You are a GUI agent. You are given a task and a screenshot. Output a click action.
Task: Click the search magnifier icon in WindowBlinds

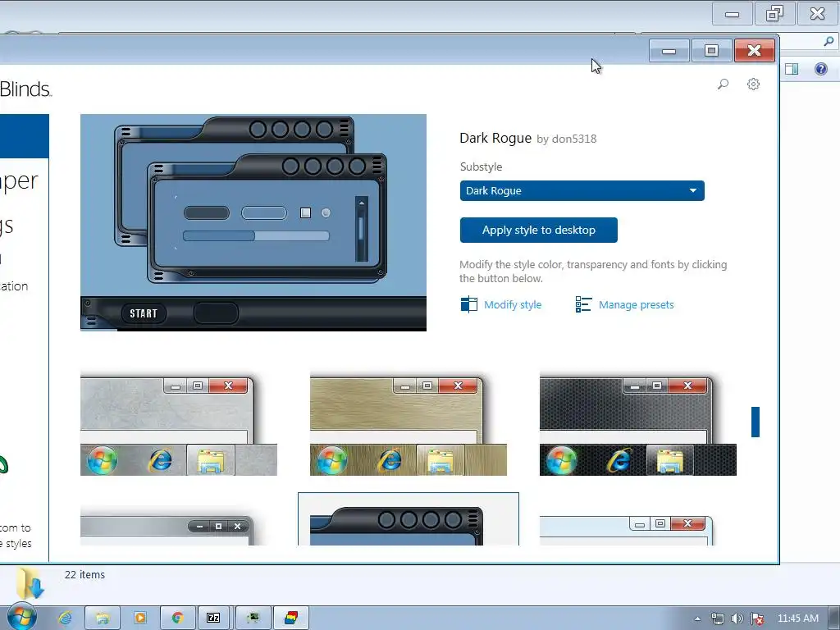pyautogui.click(x=724, y=84)
